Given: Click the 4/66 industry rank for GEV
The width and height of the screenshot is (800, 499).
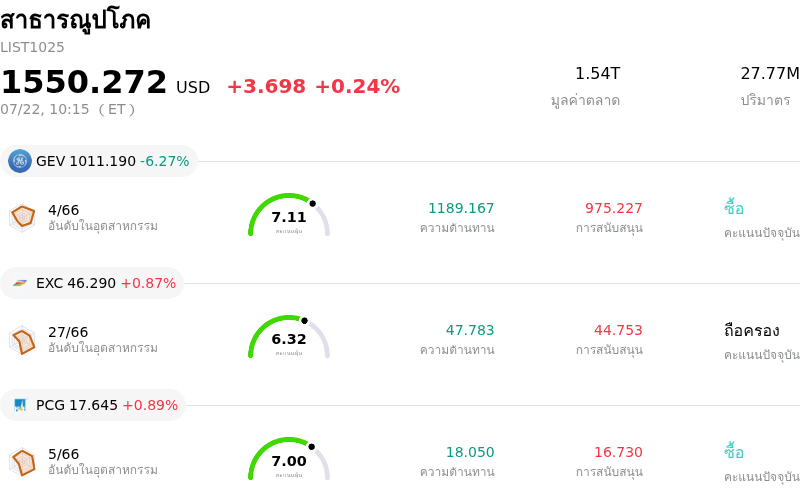Looking at the screenshot, I should tap(63, 210).
